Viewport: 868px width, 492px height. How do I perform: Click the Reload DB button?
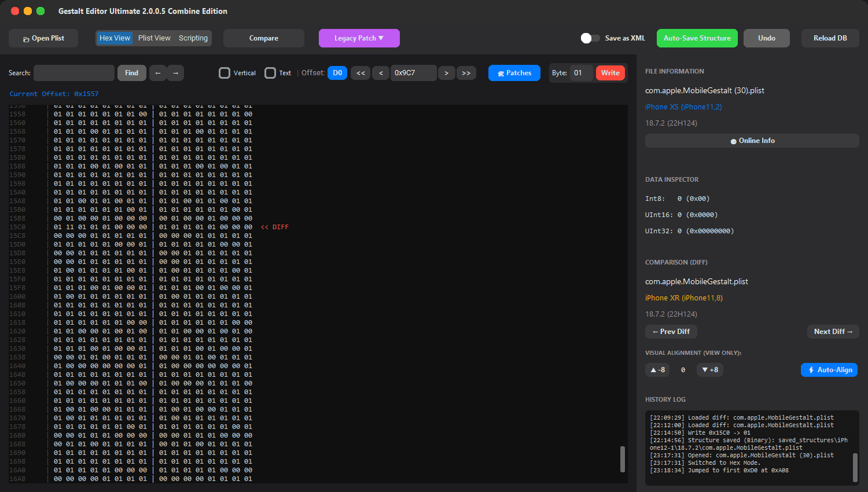[x=830, y=38]
